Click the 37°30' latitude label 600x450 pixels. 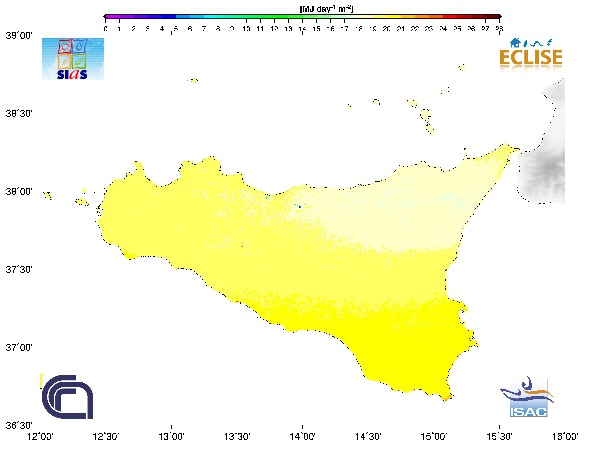pos(19,269)
